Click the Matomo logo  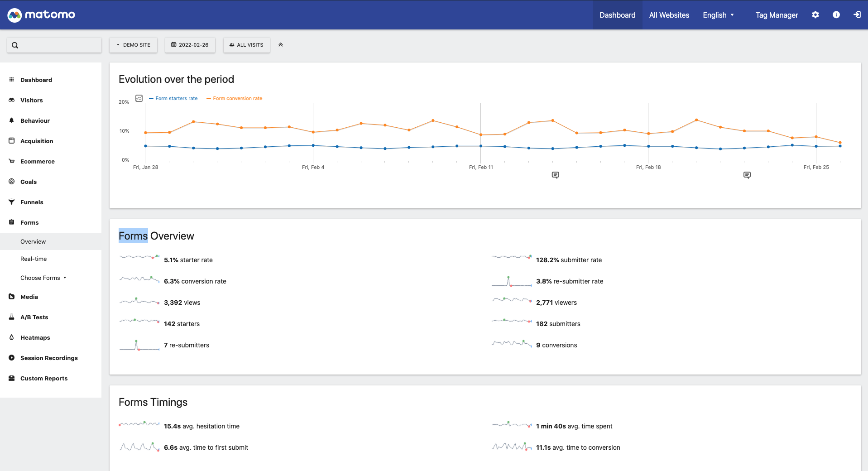click(41, 15)
